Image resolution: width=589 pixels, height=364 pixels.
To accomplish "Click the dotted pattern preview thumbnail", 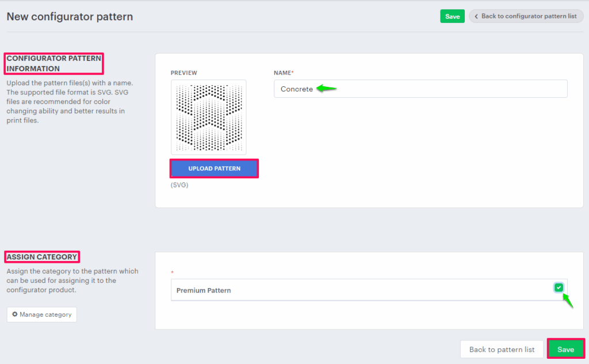I will point(208,117).
